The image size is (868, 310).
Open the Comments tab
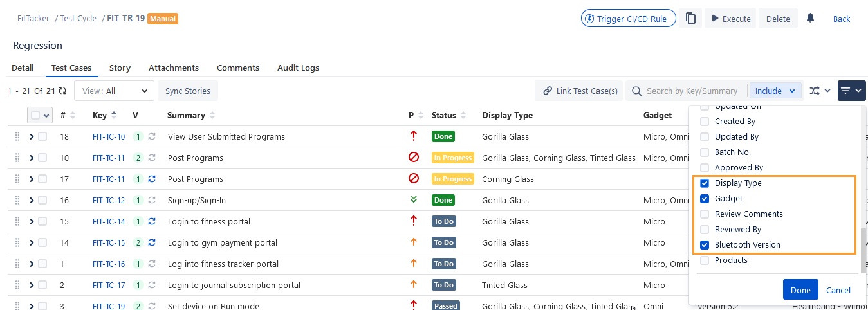click(238, 68)
